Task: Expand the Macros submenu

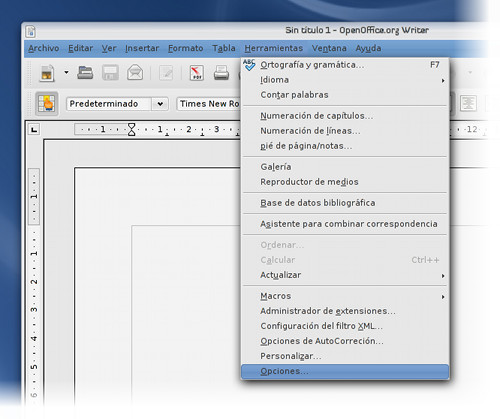Action: 345,296
